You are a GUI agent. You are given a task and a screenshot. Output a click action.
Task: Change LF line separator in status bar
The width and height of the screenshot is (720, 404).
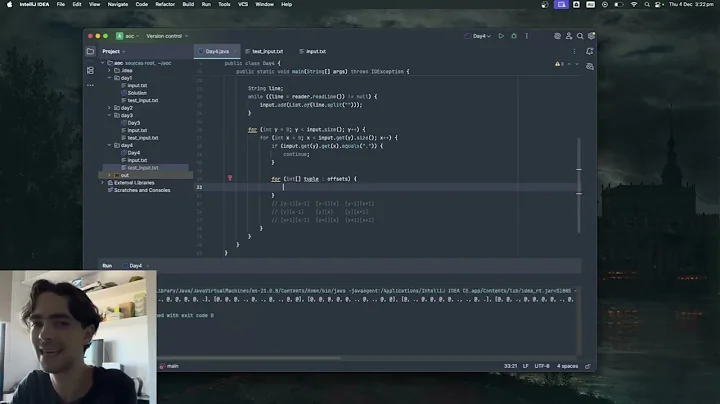coord(525,366)
